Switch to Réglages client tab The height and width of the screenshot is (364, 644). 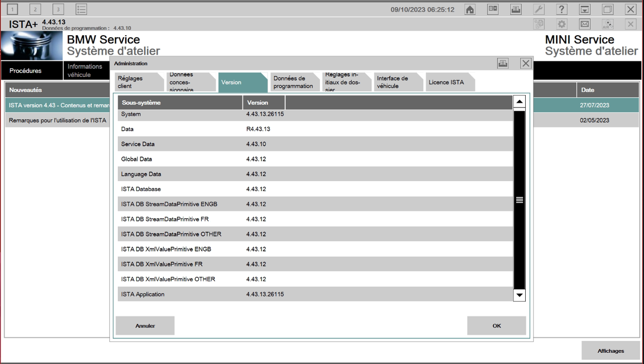[138, 82]
